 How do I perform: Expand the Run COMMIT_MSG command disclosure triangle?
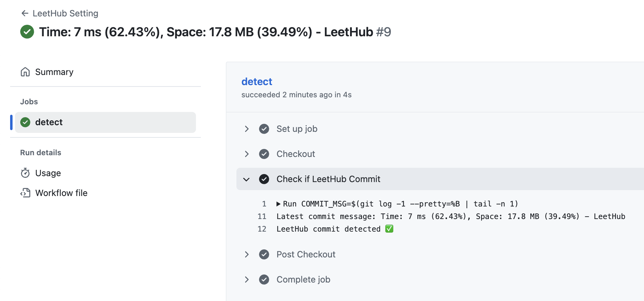click(x=279, y=204)
